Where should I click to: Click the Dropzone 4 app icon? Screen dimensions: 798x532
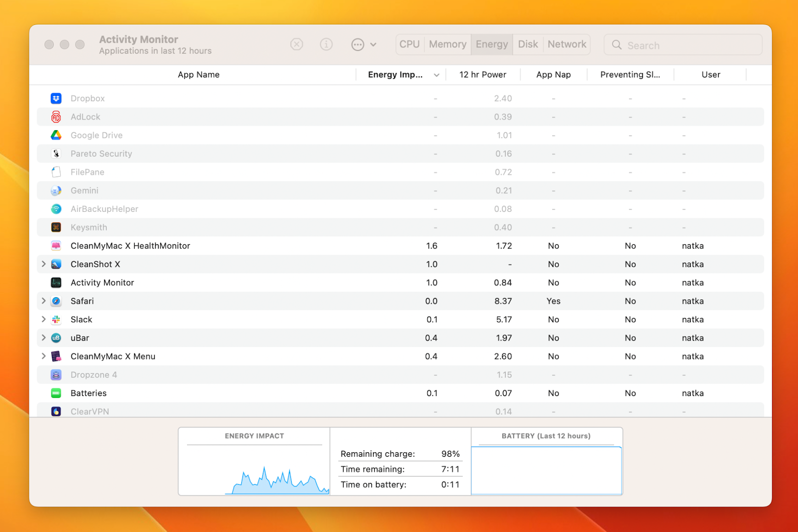click(x=56, y=375)
